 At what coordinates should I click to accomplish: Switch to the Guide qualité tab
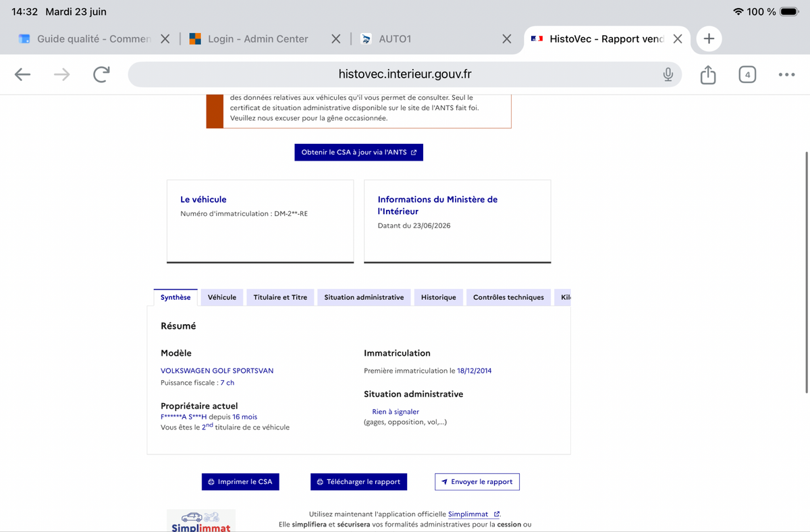tap(84, 39)
